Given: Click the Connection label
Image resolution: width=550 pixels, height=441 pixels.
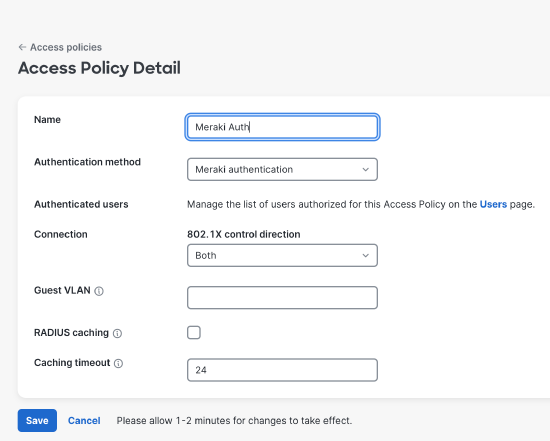Looking at the screenshot, I should [x=61, y=234].
